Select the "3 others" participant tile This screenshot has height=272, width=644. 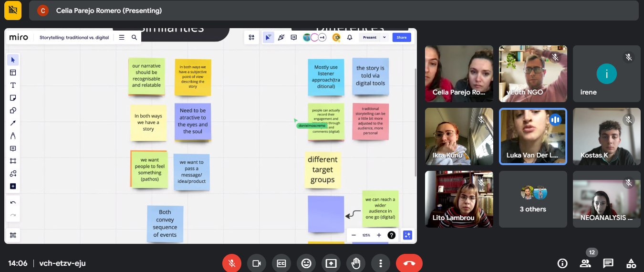tap(533, 199)
